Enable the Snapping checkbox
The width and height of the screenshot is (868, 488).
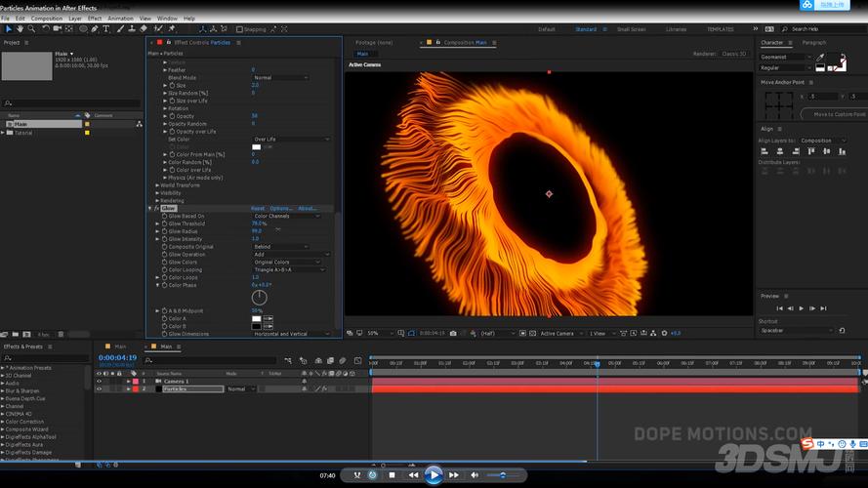[x=239, y=29]
